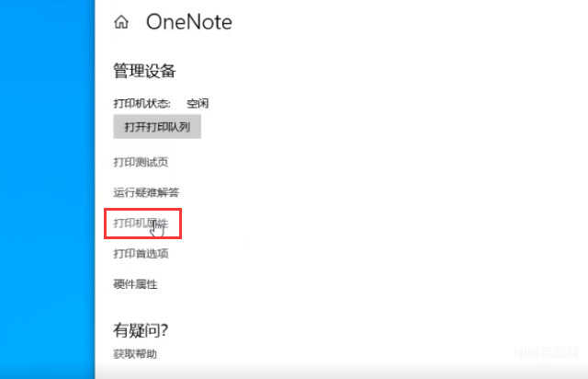
Task: Click the 管理设备 section heading
Action: (x=144, y=71)
